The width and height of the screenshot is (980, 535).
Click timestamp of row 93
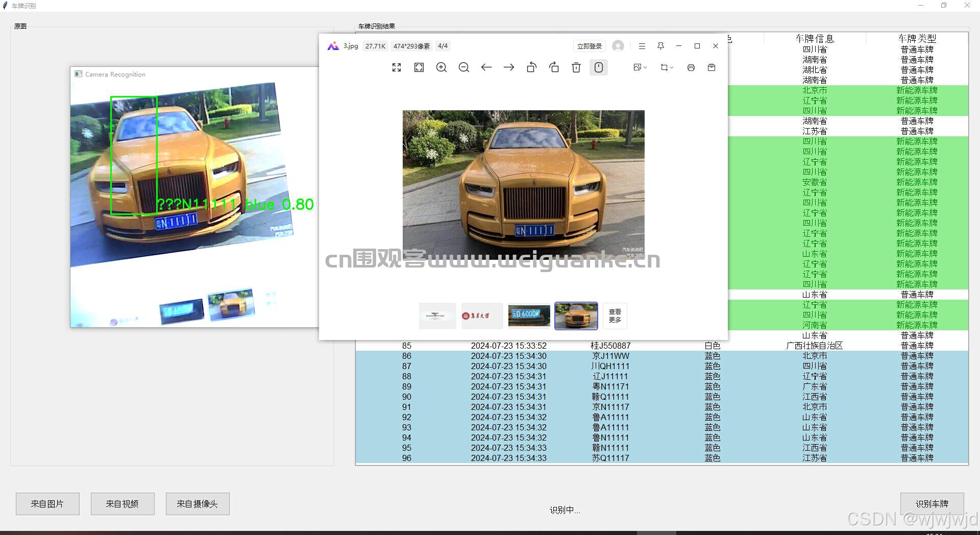[x=509, y=427]
